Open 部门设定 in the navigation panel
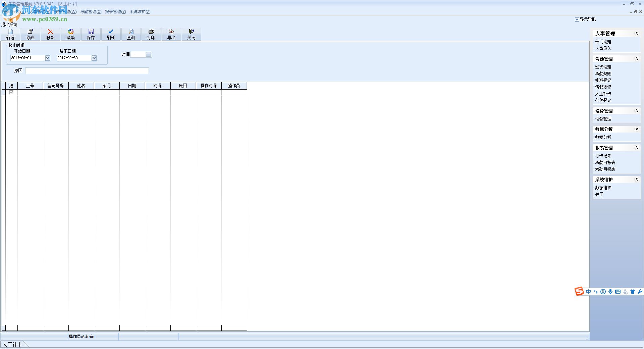 [603, 42]
